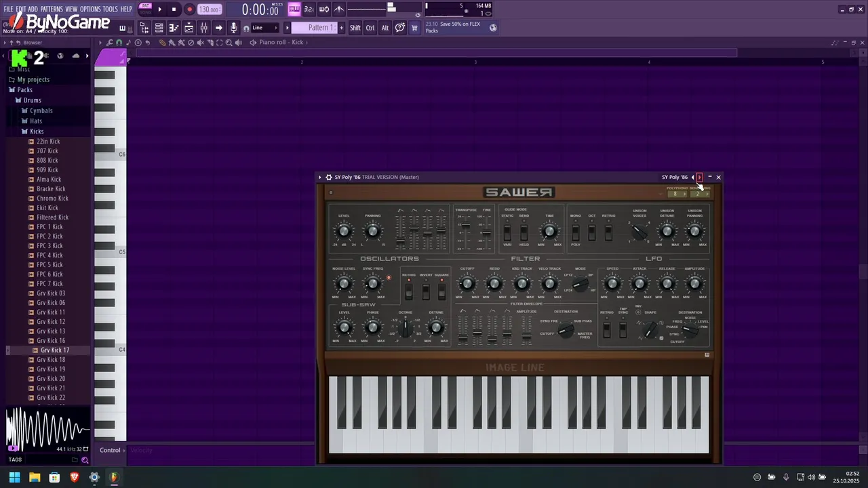This screenshot has height=488, width=868.
Task: Toggle the oscillator INVERT switch
Action: [x=425, y=291]
